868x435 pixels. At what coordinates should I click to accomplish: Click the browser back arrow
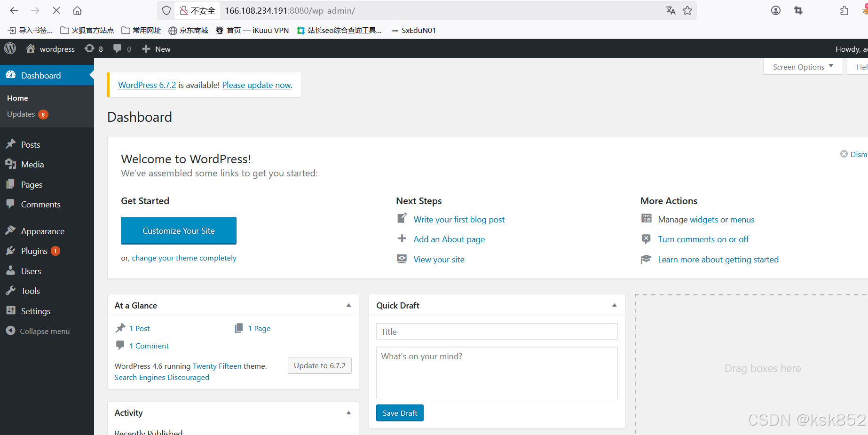coord(14,10)
